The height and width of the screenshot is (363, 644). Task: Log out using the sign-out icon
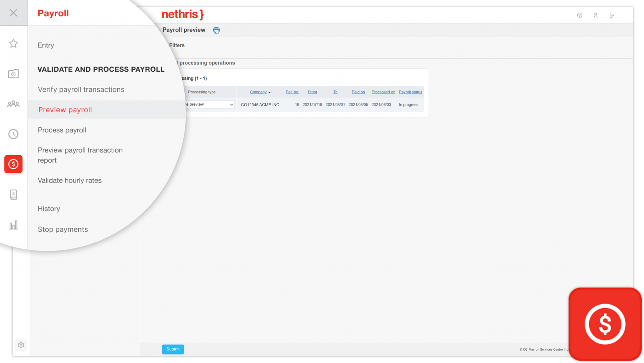(x=612, y=15)
